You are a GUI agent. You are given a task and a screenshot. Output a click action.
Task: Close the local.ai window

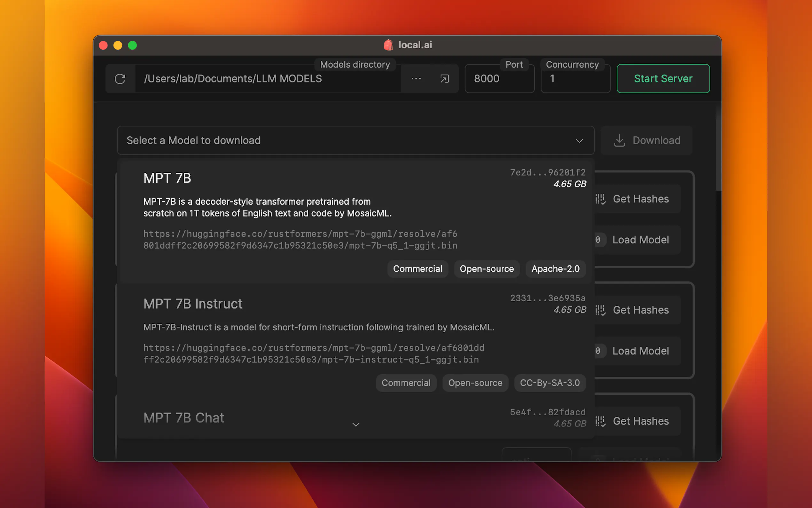point(103,45)
